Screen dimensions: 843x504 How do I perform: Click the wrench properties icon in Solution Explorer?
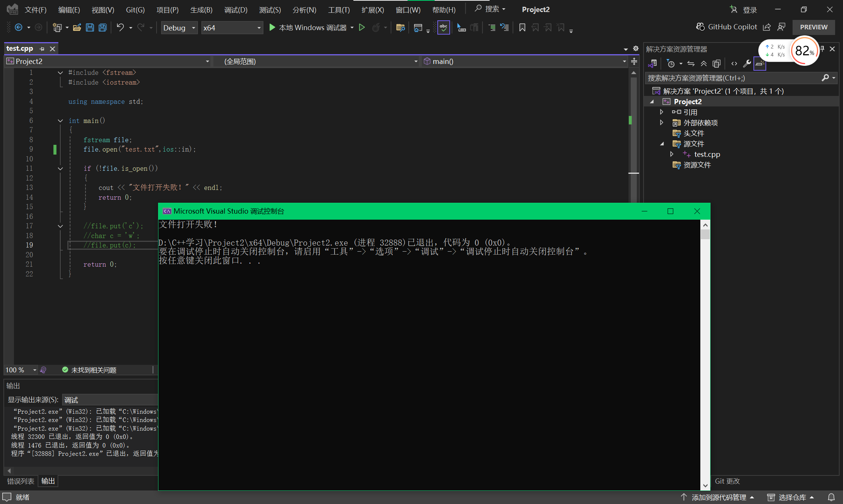pos(747,64)
